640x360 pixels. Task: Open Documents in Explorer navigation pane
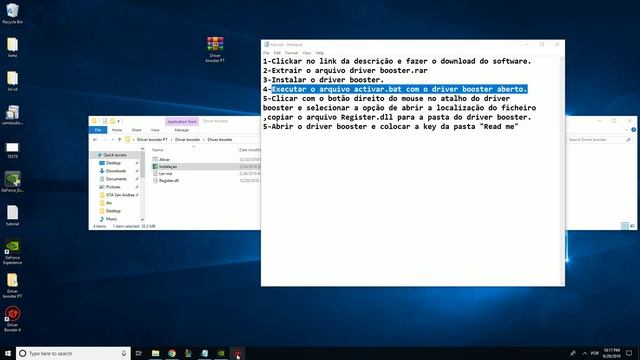[116, 179]
